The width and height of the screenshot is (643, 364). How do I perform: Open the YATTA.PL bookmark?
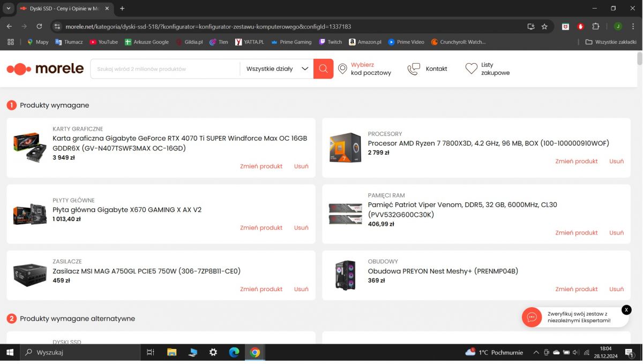250,42
